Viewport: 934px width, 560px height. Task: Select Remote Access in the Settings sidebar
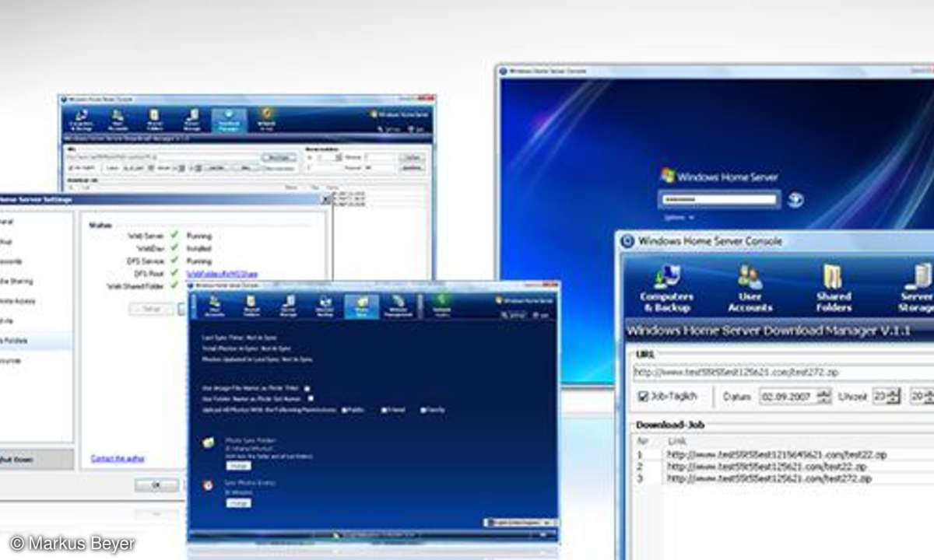point(19,301)
